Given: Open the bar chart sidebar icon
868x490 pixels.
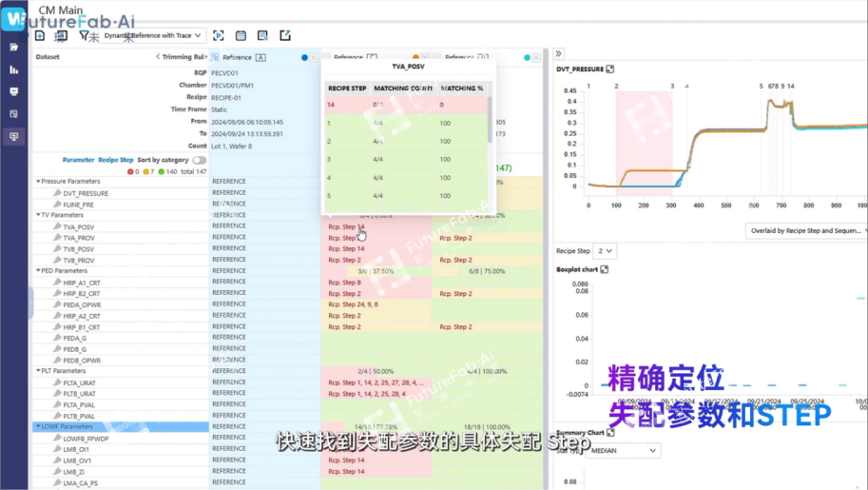Looking at the screenshot, I should (x=14, y=69).
